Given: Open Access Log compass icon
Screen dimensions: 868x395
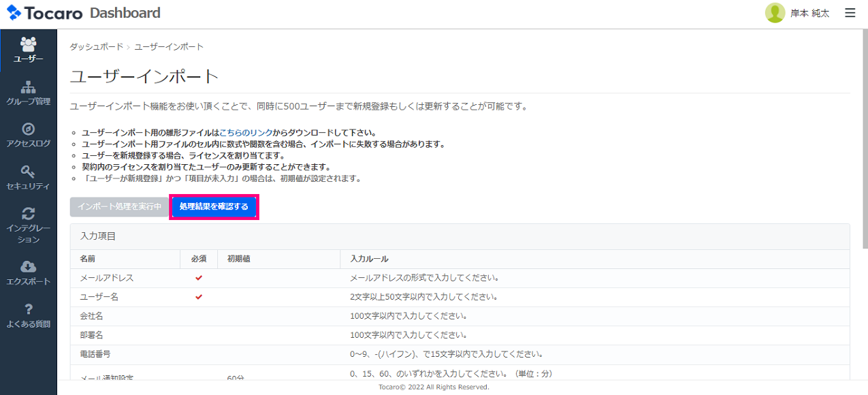Looking at the screenshot, I should 29,129.
